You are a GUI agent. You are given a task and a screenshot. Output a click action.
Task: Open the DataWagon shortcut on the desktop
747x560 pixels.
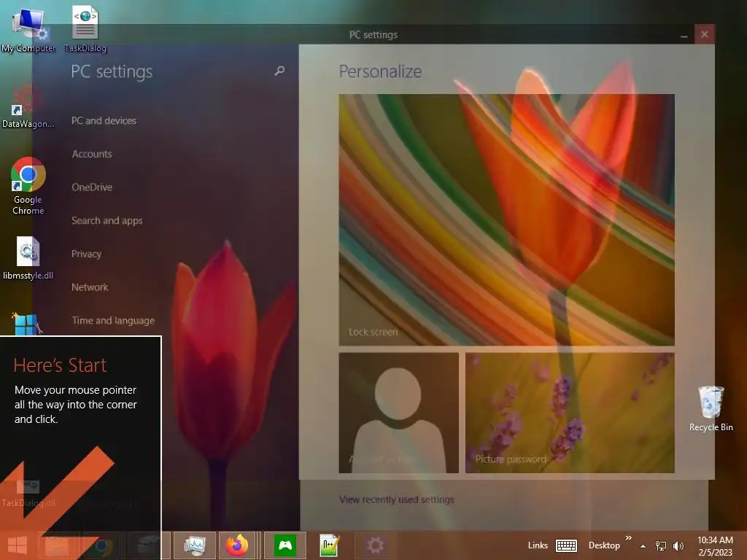point(28,106)
